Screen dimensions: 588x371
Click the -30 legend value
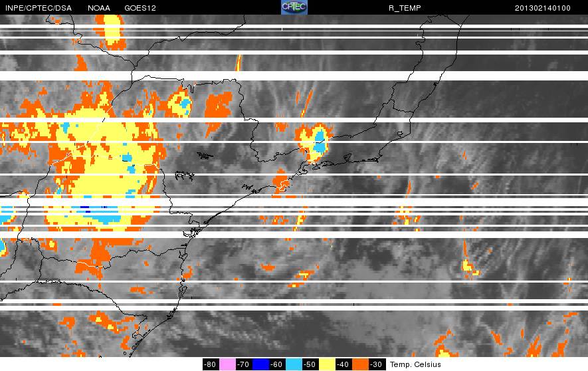pyautogui.click(x=376, y=364)
